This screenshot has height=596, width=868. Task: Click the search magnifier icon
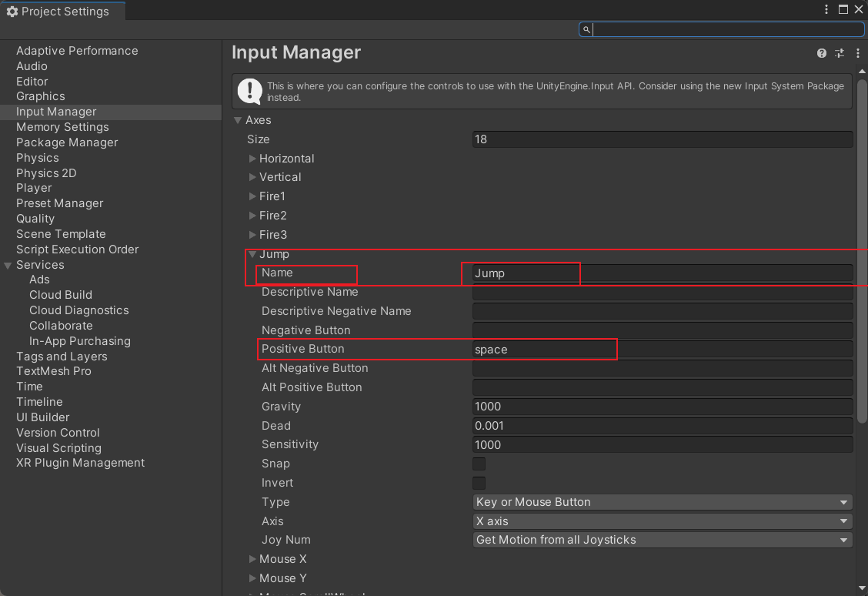[x=586, y=29]
